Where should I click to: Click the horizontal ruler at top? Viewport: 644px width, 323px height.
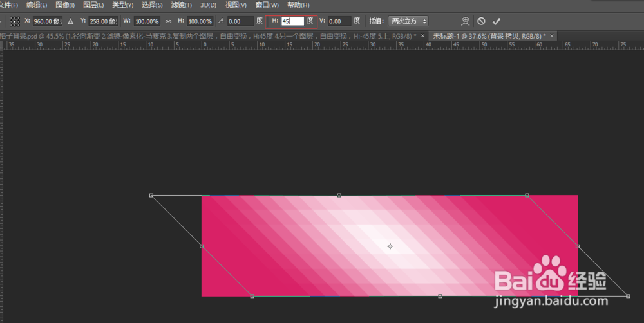(x=324, y=46)
